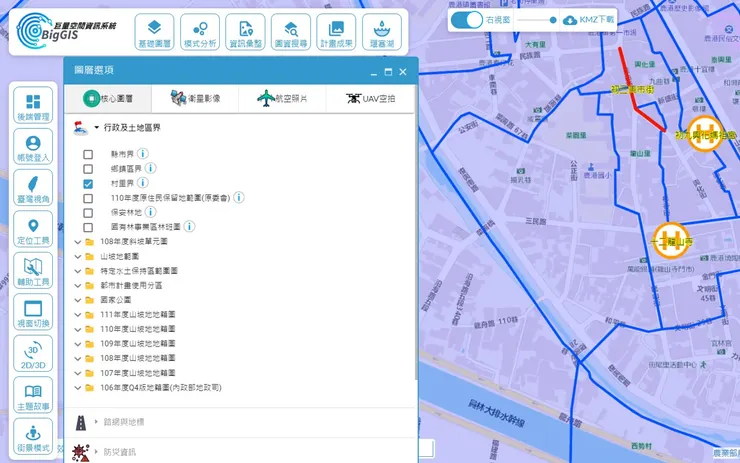Open the 輔助工具 auxiliary tools

tap(33, 270)
